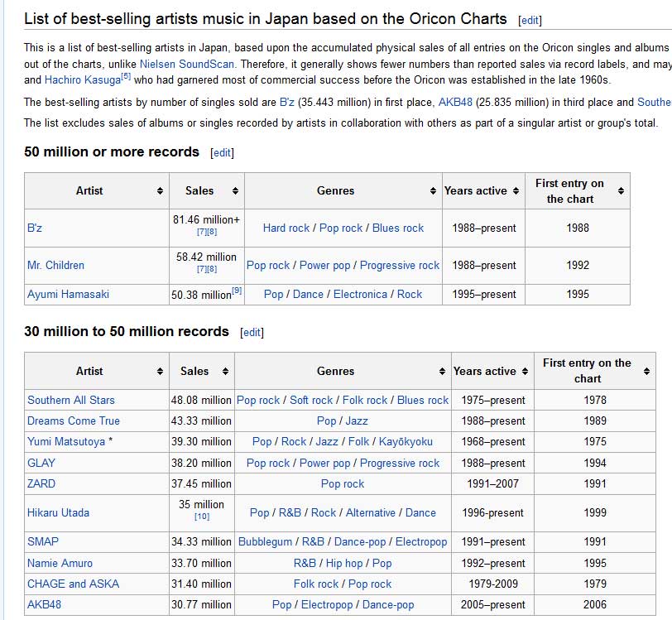Viewport: 672px width, 620px height.
Task: Sort second table by Years active arrows
Action: (x=525, y=372)
